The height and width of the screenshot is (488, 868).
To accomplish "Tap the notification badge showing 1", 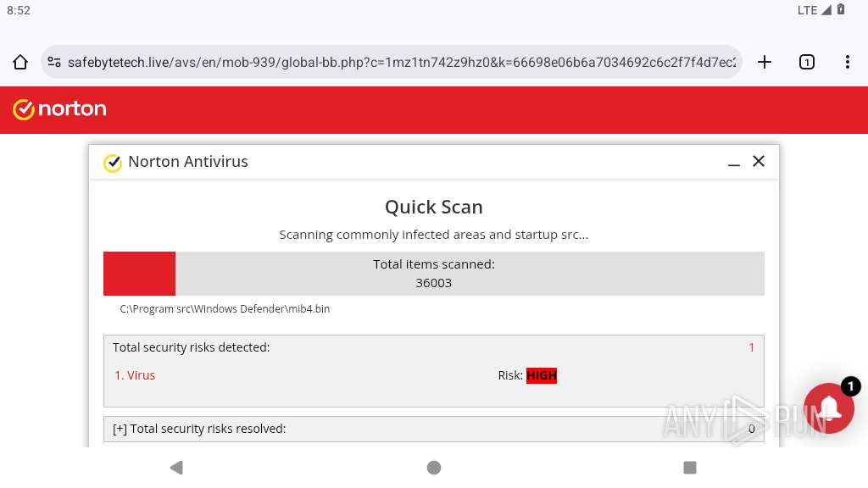I will tap(851, 385).
